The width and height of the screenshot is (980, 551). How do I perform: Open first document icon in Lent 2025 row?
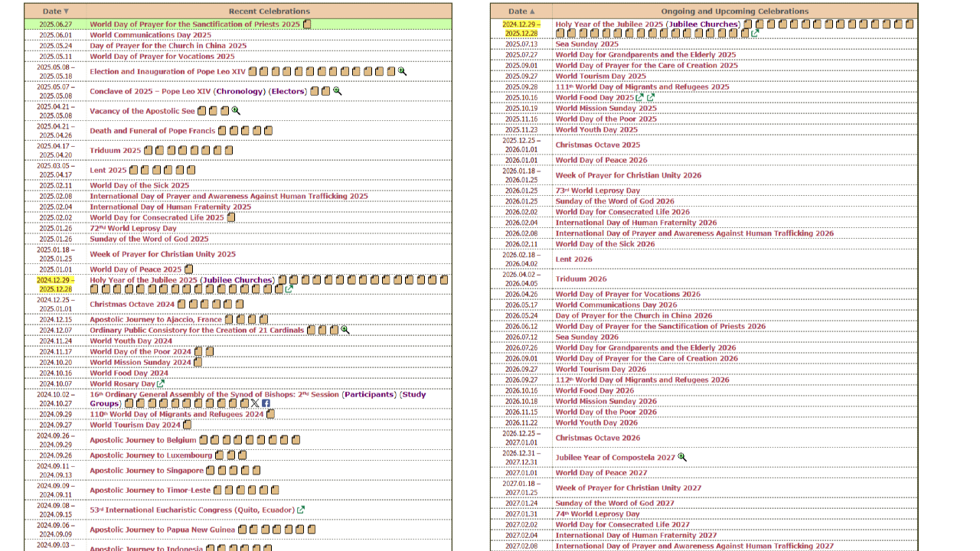pyautogui.click(x=134, y=171)
